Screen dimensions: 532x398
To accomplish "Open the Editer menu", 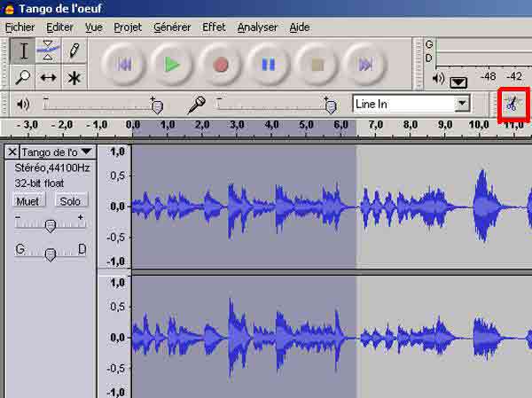I will point(59,27).
